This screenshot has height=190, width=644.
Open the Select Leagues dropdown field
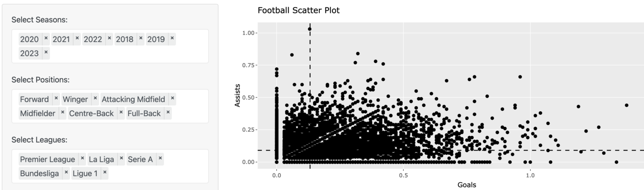(x=155, y=172)
